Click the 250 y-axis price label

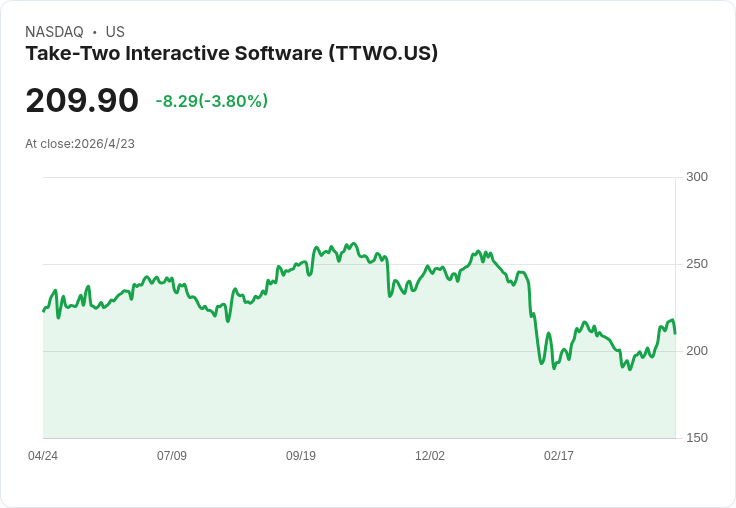[x=697, y=264]
